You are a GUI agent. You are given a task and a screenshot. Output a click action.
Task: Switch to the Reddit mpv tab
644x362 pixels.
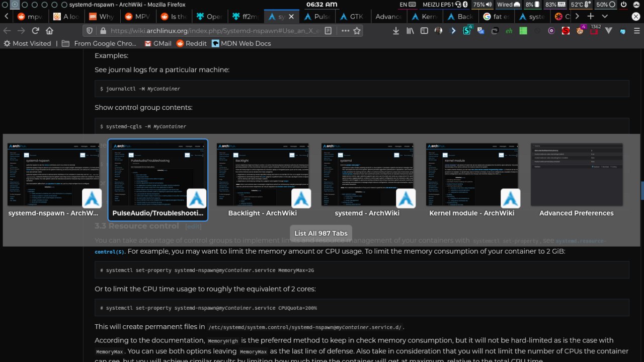pyautogui.click(x=31, y=16)
